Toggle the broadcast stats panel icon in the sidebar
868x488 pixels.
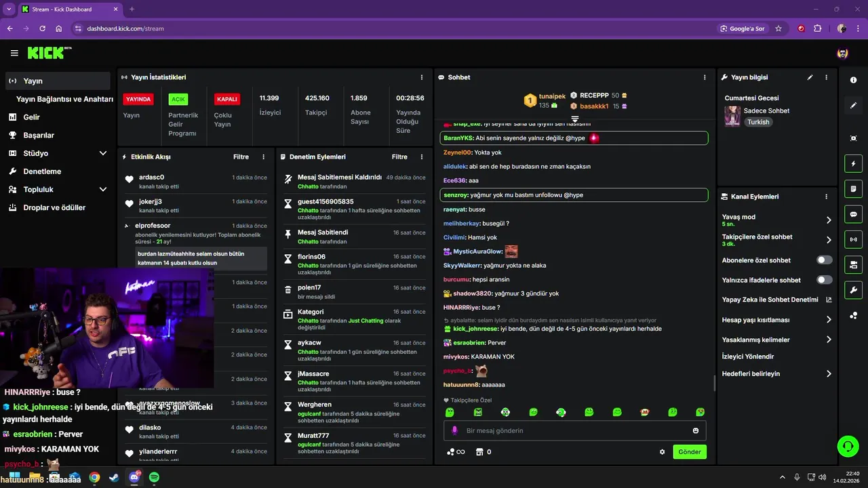853,239
